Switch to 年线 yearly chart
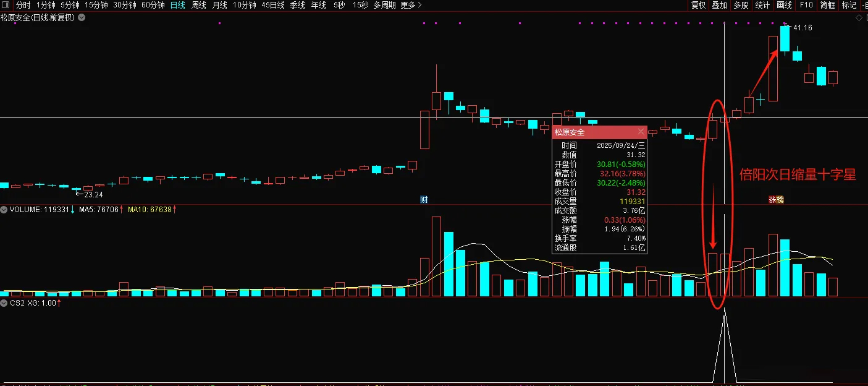Screen dimensions: 868x386 click(319, 5)
